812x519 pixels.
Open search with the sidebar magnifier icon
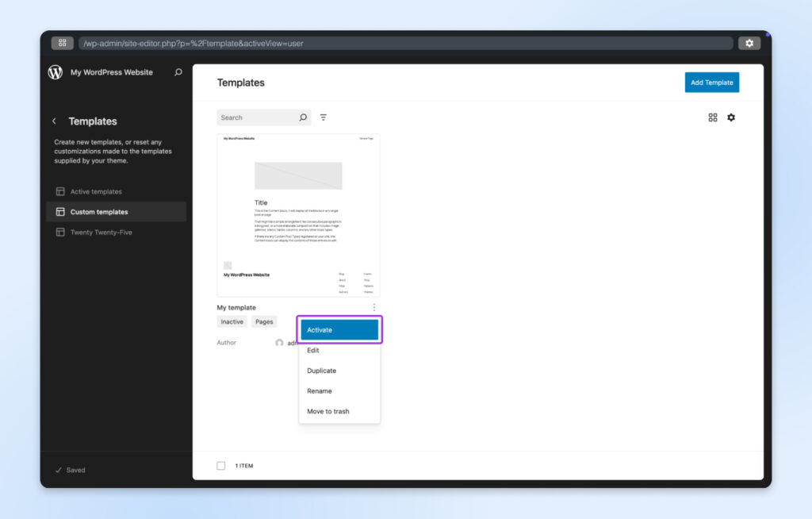178,72
